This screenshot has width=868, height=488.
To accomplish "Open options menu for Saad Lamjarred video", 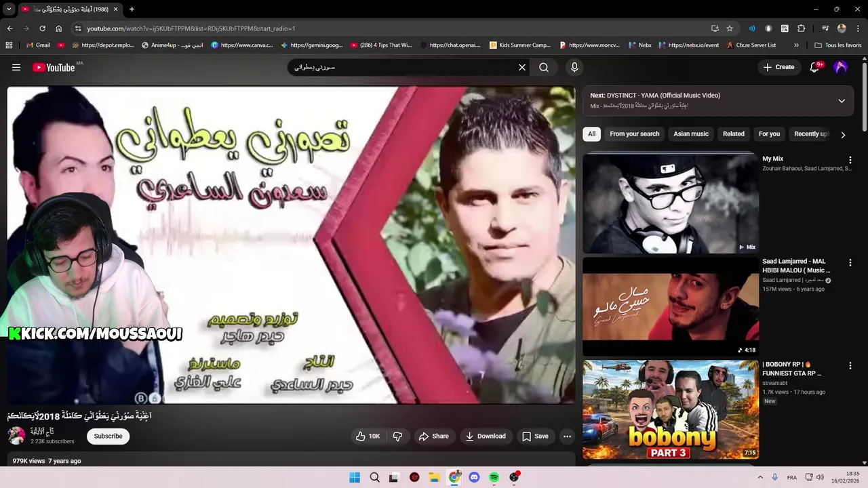I will (850, 262).
